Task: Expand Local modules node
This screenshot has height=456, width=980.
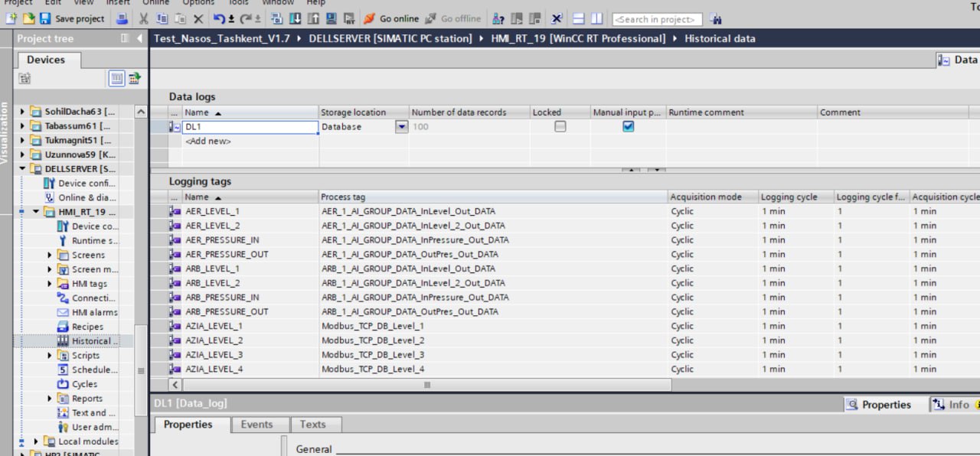Action: (x=36, y=441)
